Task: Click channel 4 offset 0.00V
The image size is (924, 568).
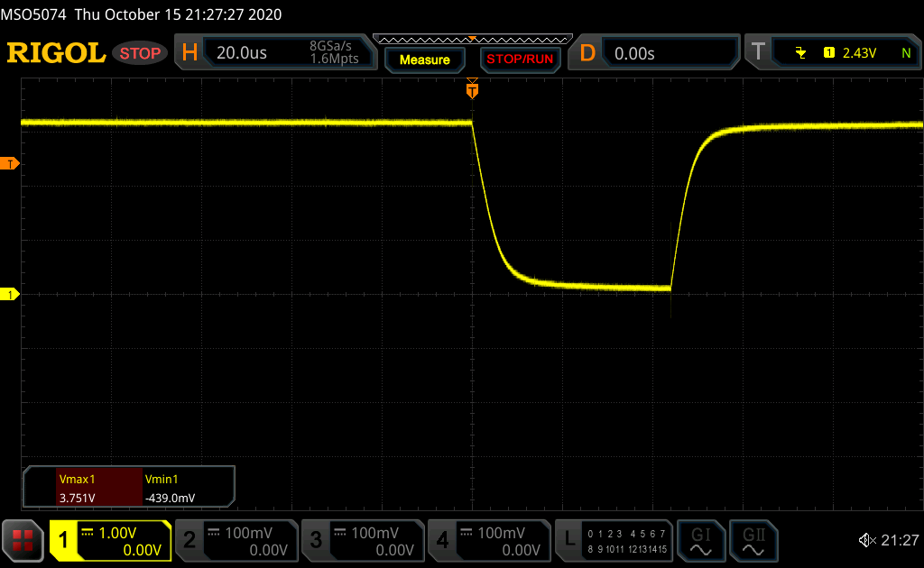Action: click(521, 550)
